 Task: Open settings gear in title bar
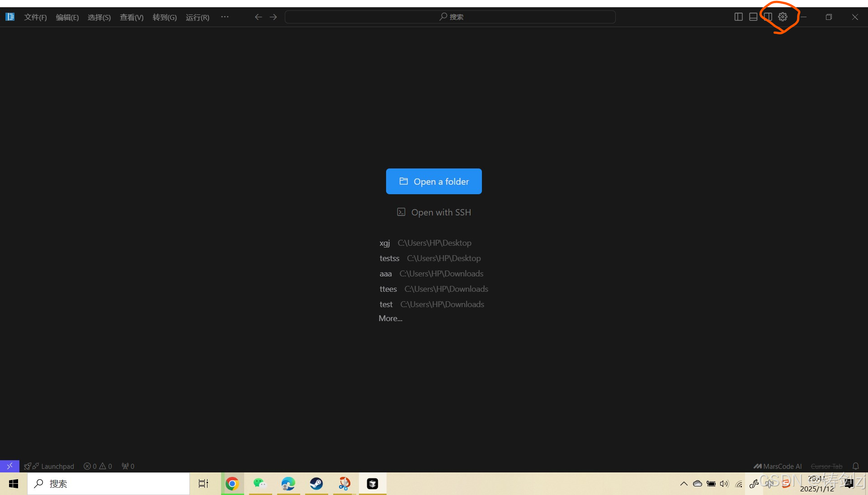point(783,17)
